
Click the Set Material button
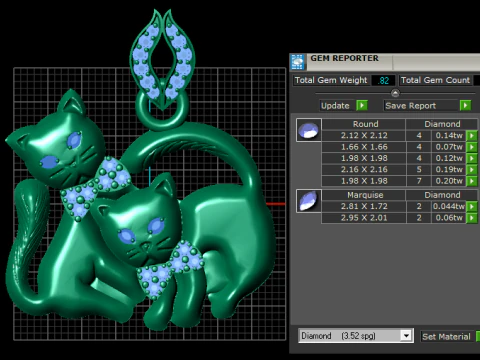click(x=446, y=337)
